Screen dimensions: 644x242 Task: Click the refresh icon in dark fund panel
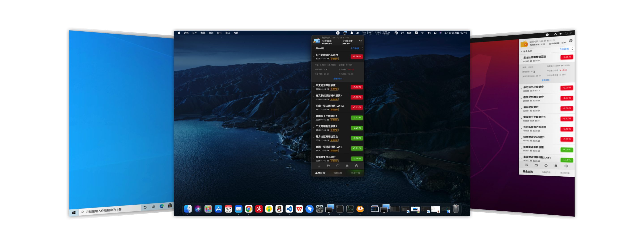point(338,166)
